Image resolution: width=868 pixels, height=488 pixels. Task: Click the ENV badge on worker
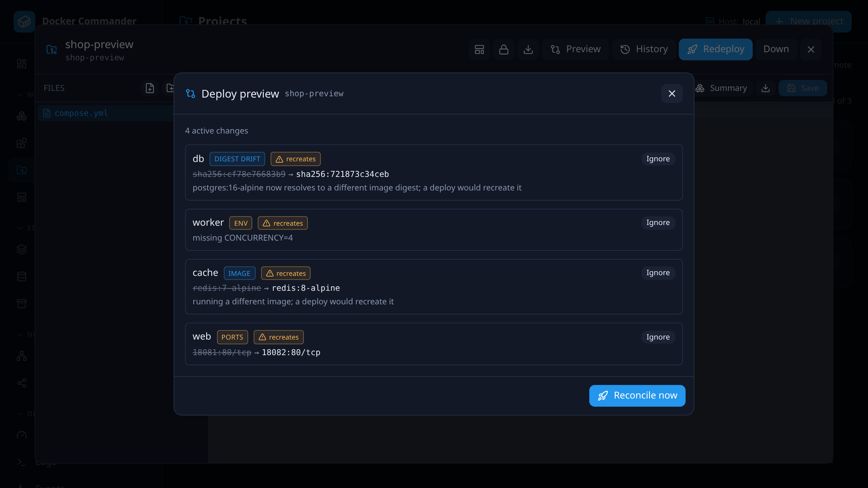pos(241,223)
